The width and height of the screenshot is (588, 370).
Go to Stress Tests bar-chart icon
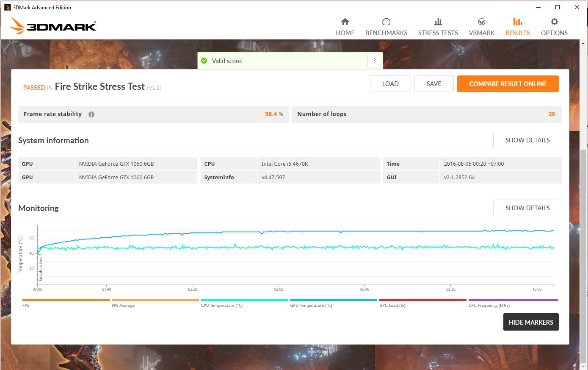pyautogui.click(x=438, y=22)
